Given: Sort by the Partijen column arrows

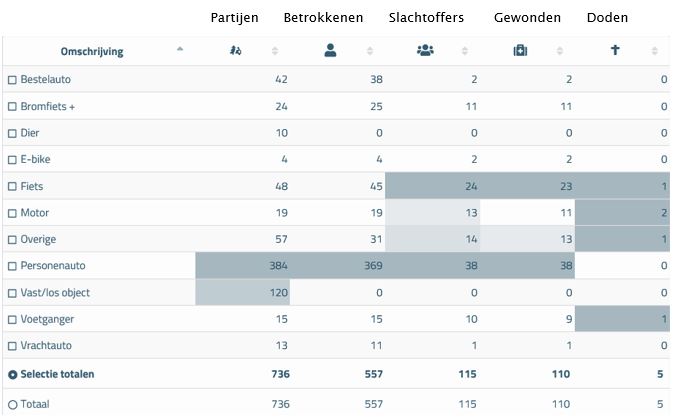Looking at the screenshot, I should pyautogui.click(x=275, y=51).
